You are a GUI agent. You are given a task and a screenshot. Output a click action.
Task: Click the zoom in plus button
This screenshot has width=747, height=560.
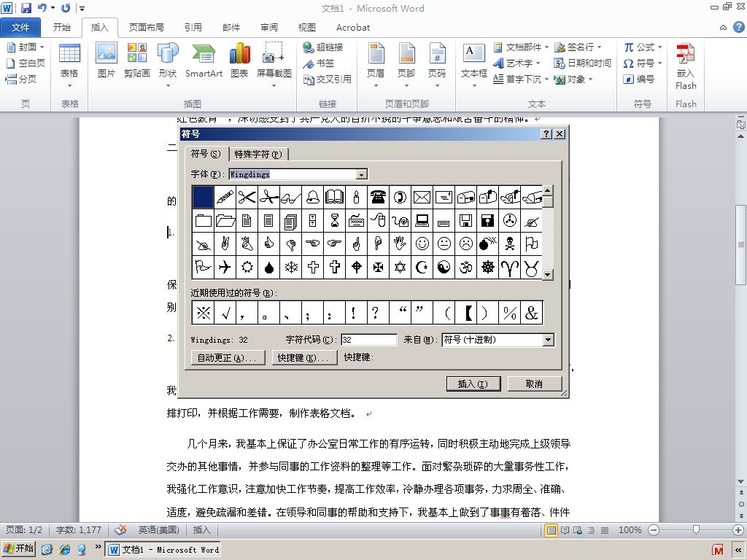point(738,530)
